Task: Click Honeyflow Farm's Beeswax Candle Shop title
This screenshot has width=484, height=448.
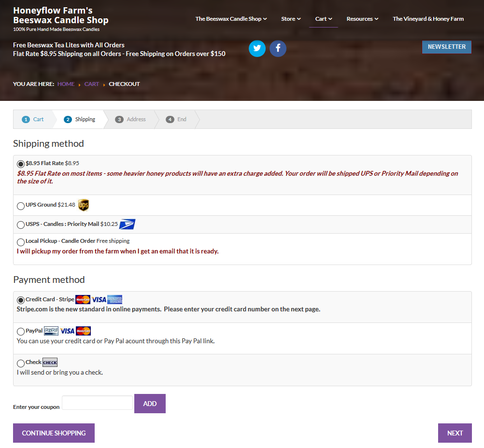Action: [61, 15]
